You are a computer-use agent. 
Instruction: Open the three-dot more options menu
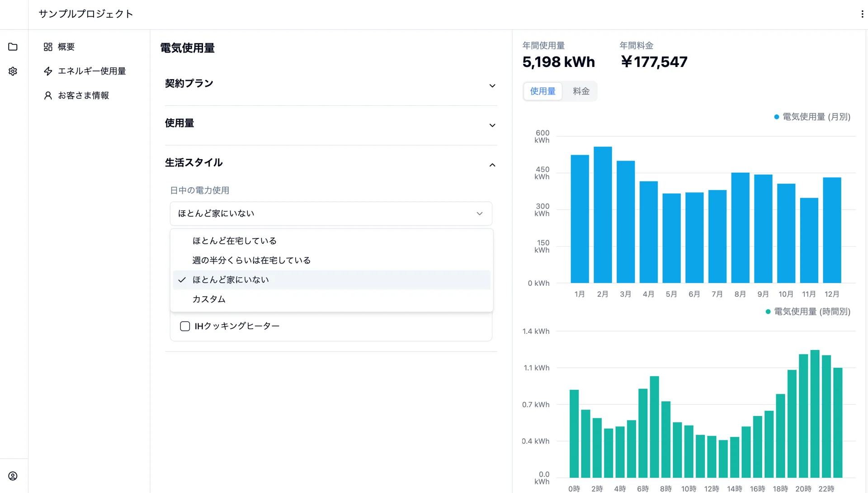[x=862, y=14]
